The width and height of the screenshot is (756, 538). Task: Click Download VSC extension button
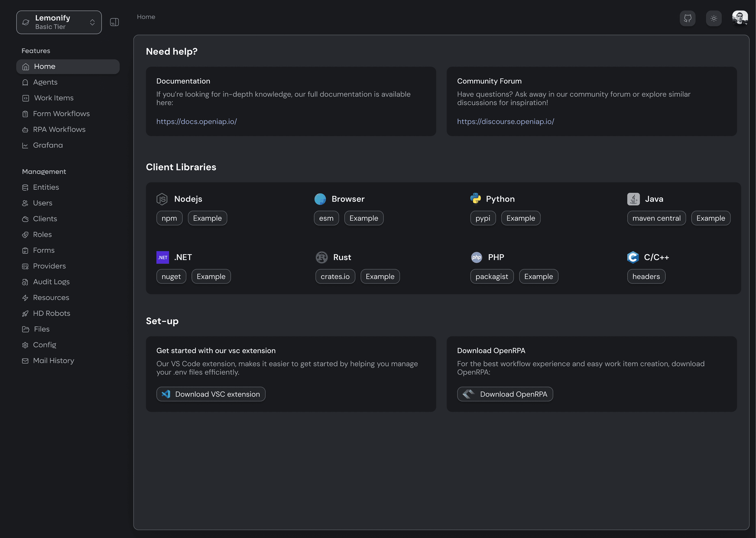(x=211, y=394)
